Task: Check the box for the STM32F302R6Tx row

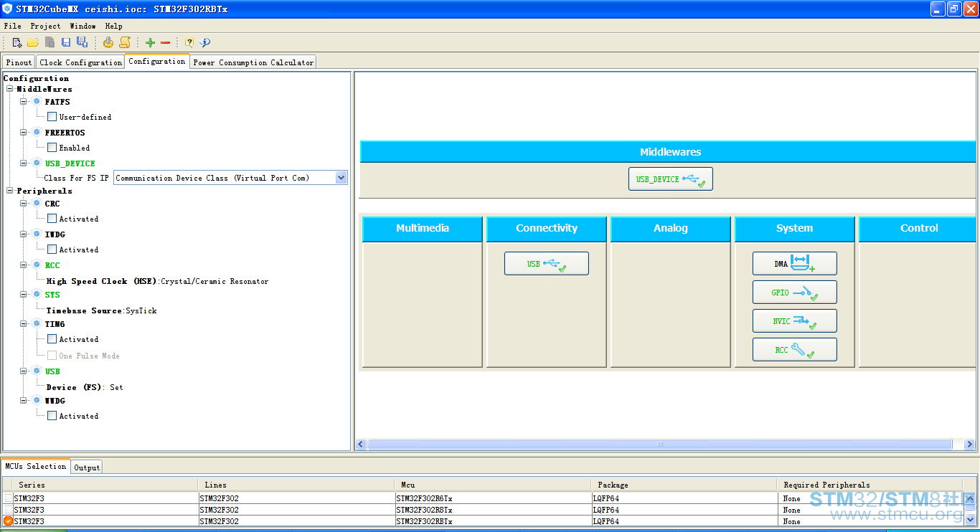Action: coord(8,498)
